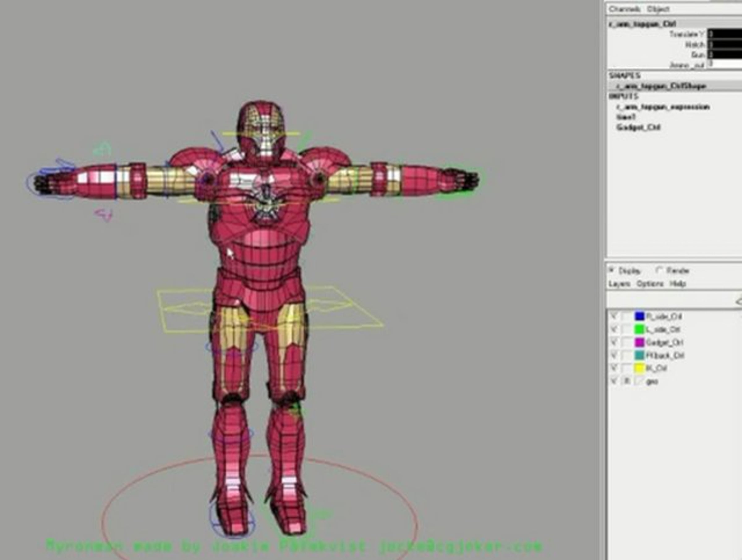Select the Gun channel label

click(697, 54)
